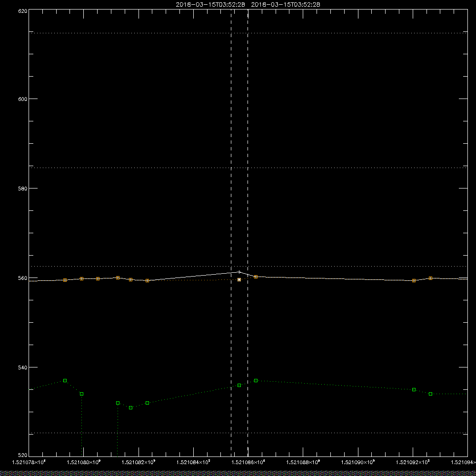Click the 1.521086×10⁹ x-axis label
476x476 pixels.
pos(248,462)
